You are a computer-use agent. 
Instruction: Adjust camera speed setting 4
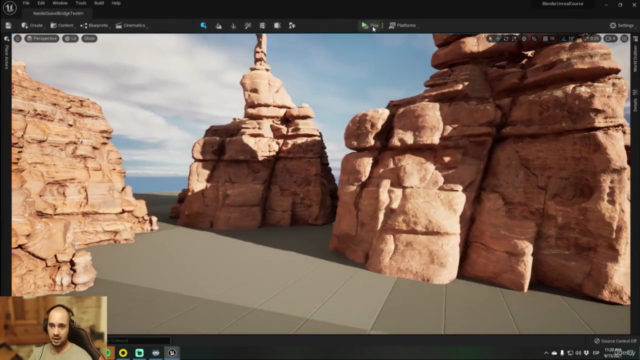click(611, 39)
